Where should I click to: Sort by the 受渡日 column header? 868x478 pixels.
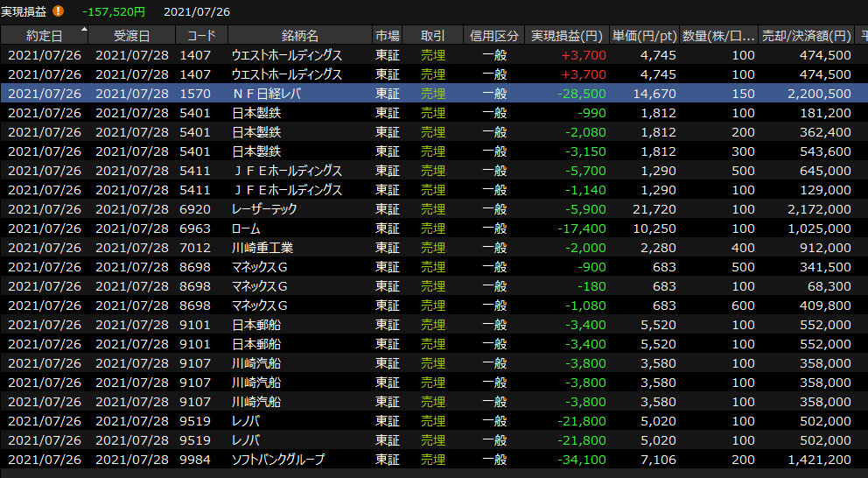131,36
